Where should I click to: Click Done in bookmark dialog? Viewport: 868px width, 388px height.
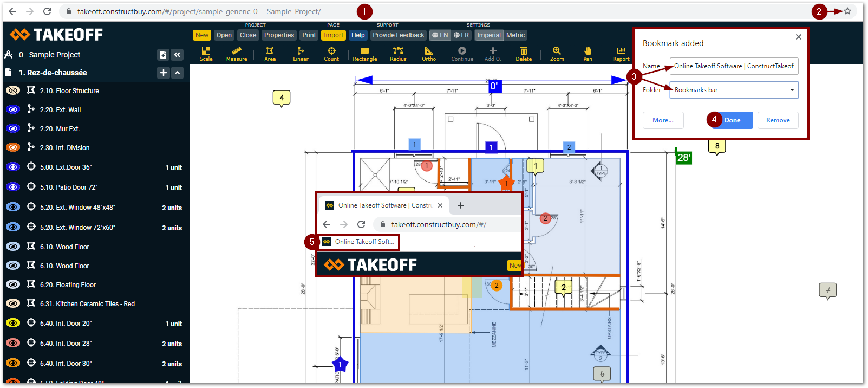[732, 120]
